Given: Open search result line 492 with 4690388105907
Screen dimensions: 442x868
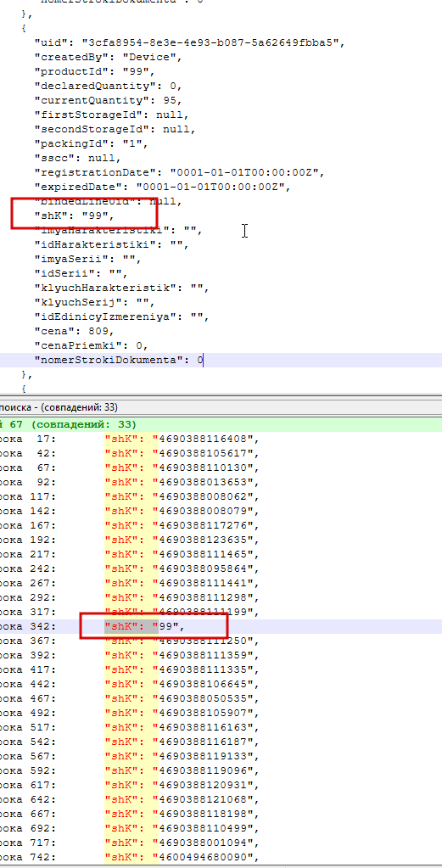Looking at the screenshot, I should click(x=221, y=713).
